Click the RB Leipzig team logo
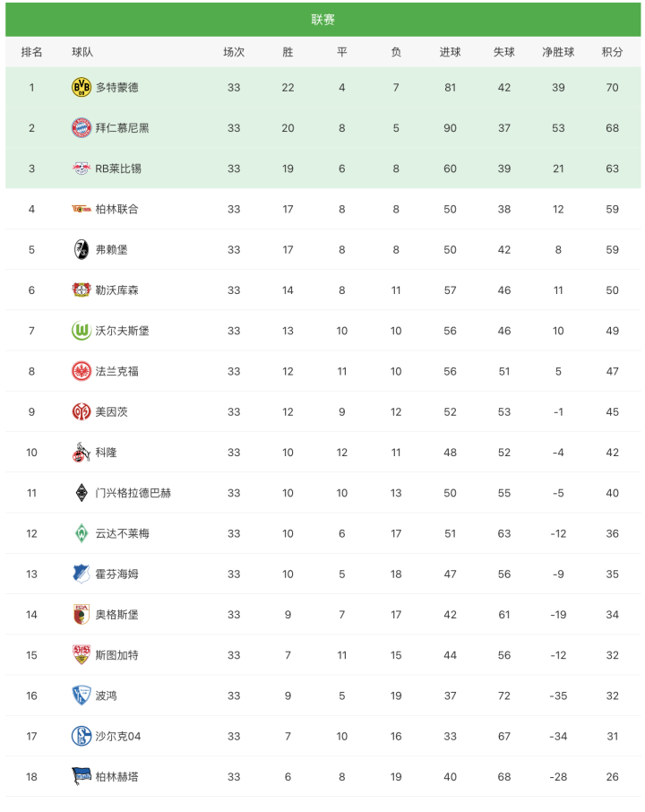Screen dimensions: 645x812 pos(82,168)
